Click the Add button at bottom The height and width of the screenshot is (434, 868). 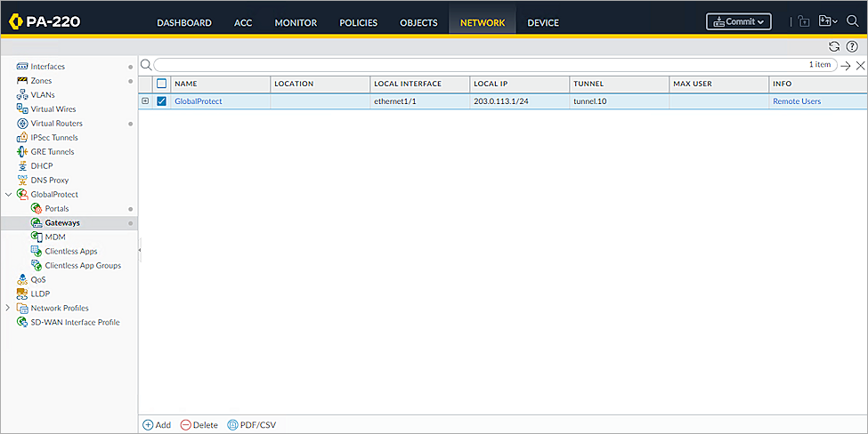coord(157,425)
